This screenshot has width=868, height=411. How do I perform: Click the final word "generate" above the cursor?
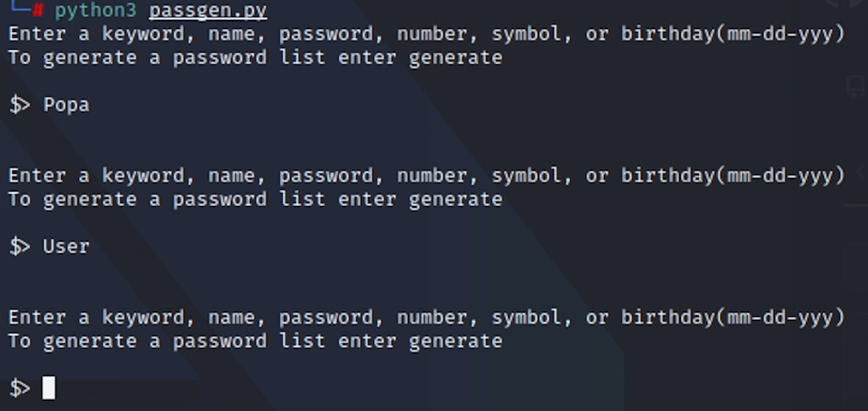pos(456,340)
